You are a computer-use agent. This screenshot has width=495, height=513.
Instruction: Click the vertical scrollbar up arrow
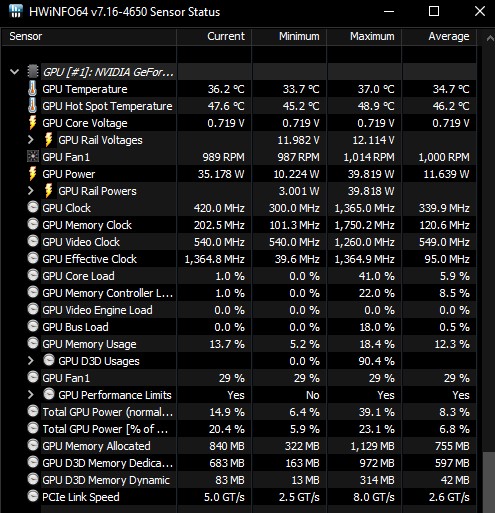point(489,38)
